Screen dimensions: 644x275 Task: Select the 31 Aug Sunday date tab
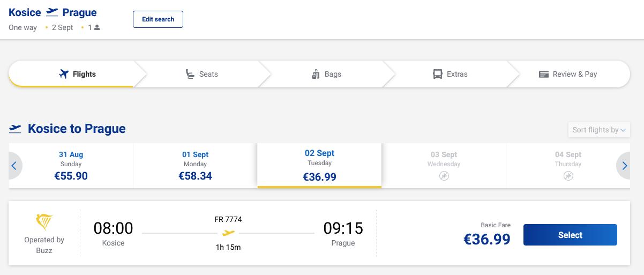71,166
